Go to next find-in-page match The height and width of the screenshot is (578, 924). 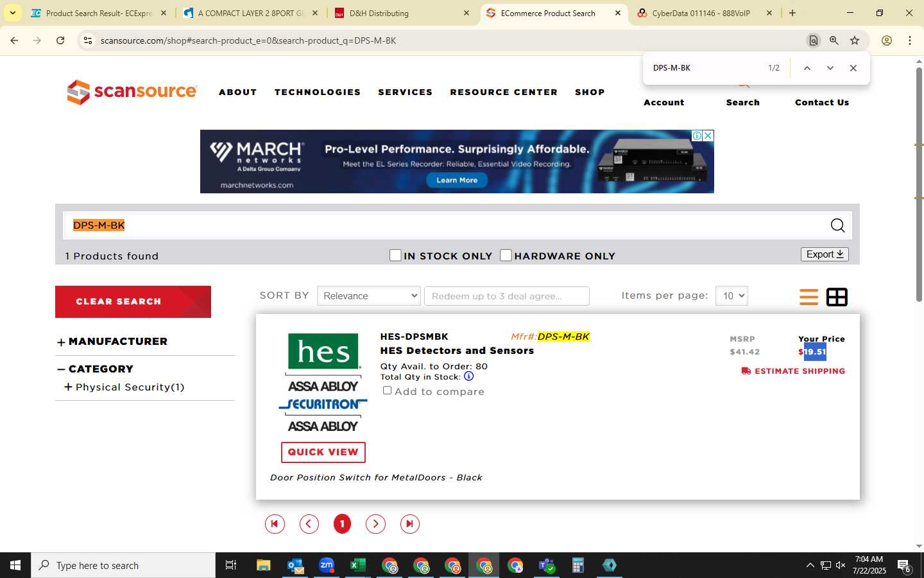point(830,68)
